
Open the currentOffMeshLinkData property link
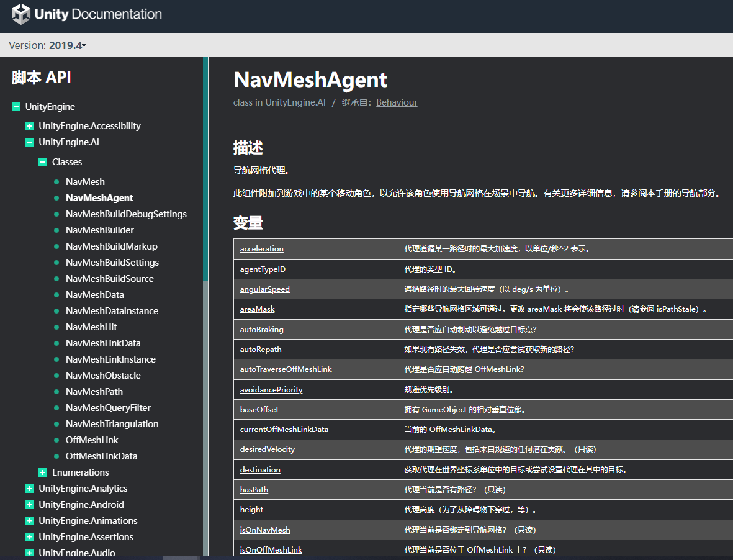point(284,430)
